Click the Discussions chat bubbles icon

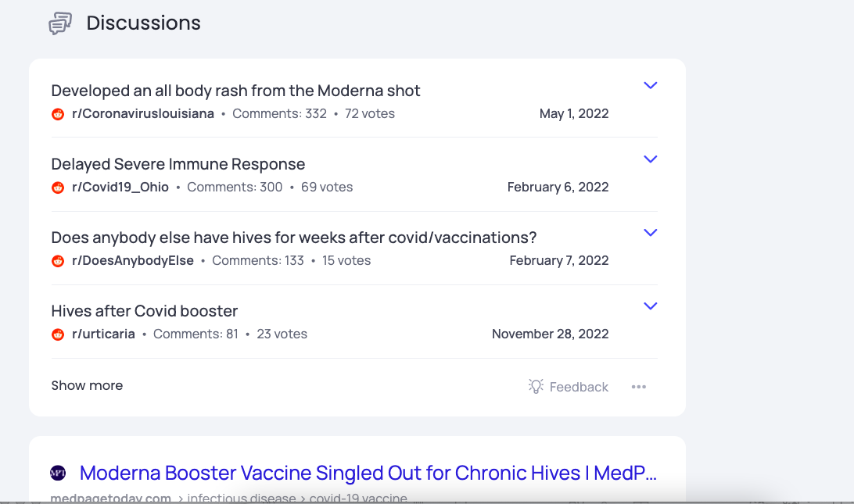[x=60, y=23]
